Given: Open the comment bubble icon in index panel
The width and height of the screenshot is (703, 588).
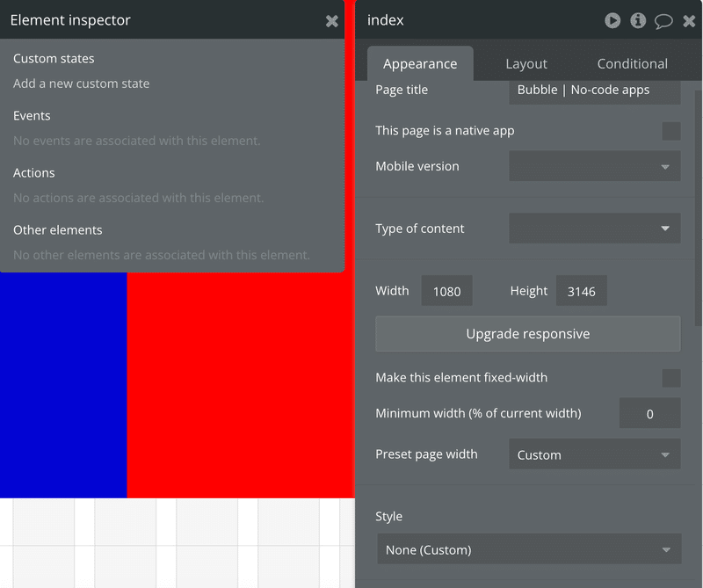Looking at the screenshot, I should 663,21.
